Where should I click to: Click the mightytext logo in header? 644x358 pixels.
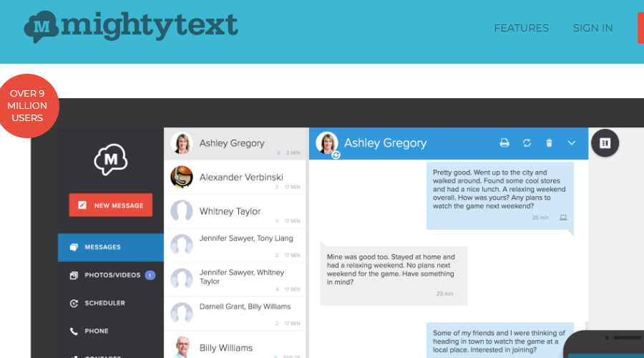tap(131, 27)
